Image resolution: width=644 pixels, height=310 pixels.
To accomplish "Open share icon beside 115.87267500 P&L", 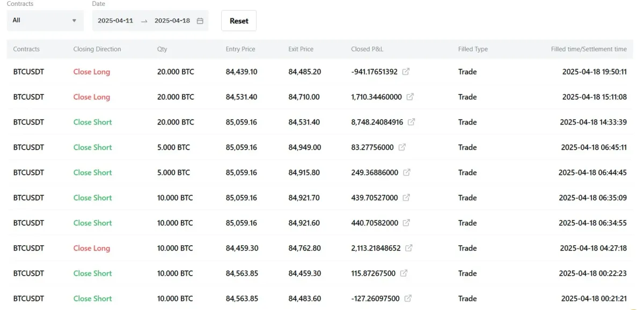I will [x=404, y=274].
